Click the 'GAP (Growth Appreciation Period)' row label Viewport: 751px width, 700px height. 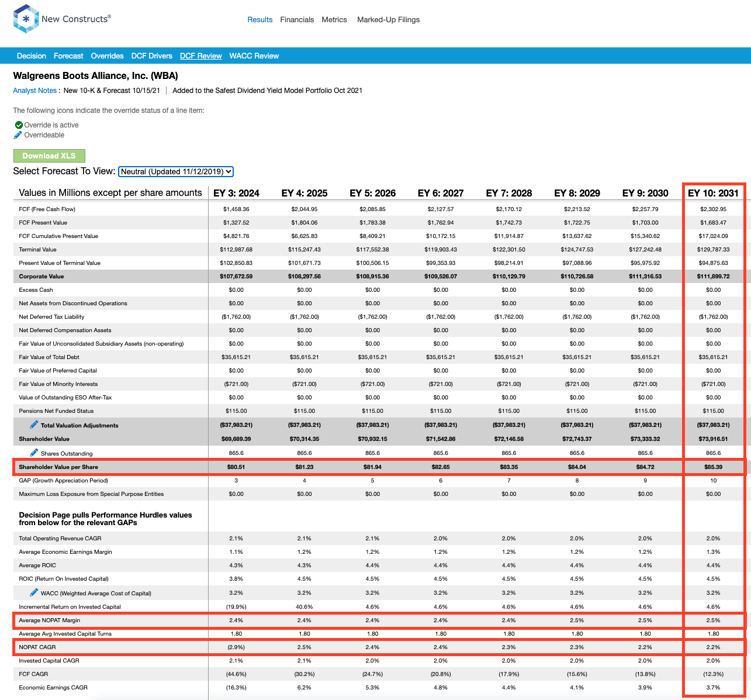(63, 481)
